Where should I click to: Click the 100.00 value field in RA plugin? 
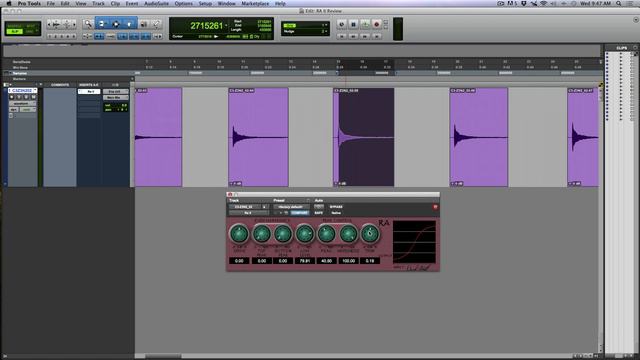point(348,260)
